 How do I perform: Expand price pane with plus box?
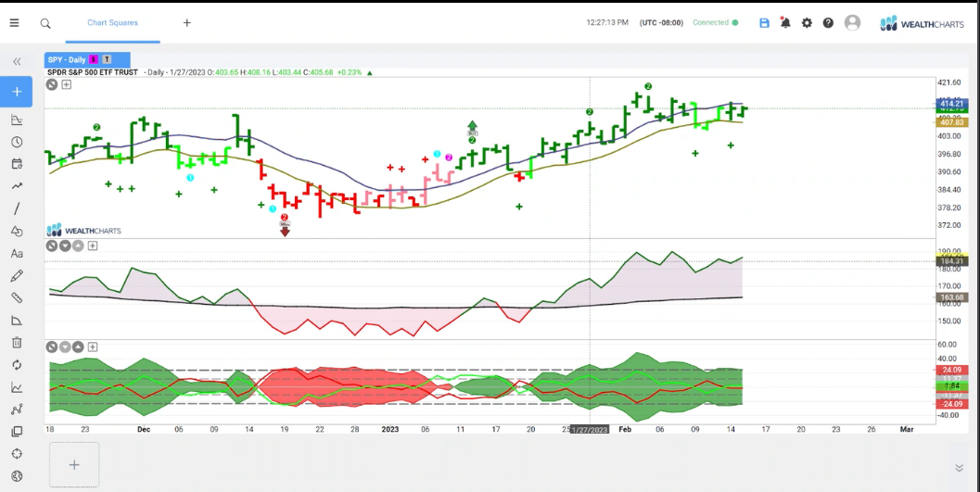66,84
